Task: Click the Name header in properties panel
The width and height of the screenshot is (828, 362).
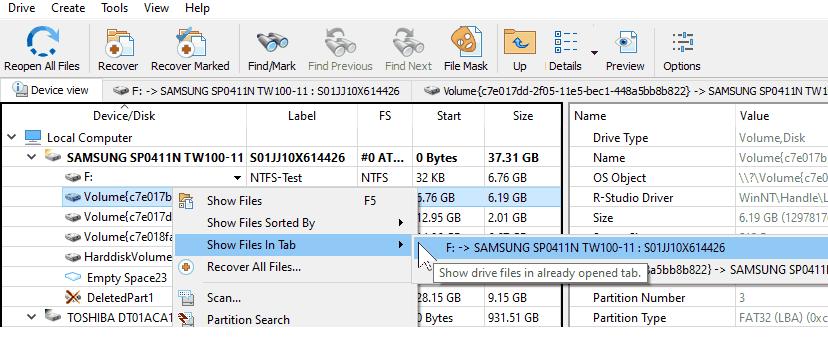Action: pyautogui.click(x=653, y=116)
